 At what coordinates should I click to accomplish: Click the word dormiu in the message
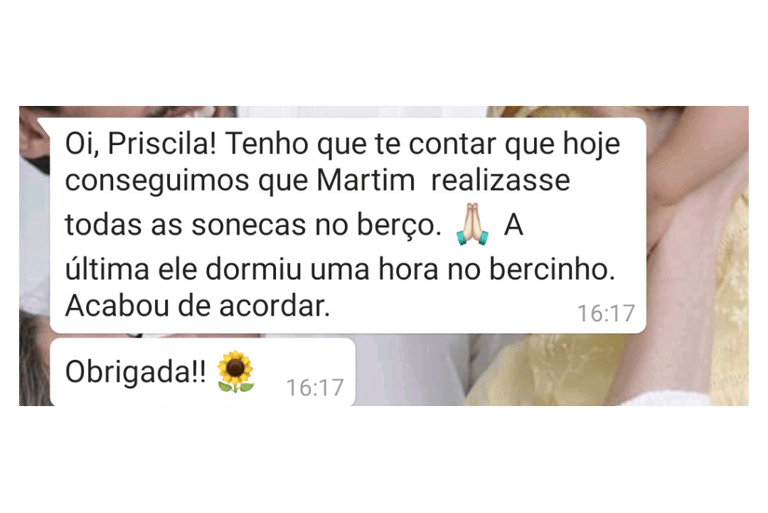click(253, 269)
